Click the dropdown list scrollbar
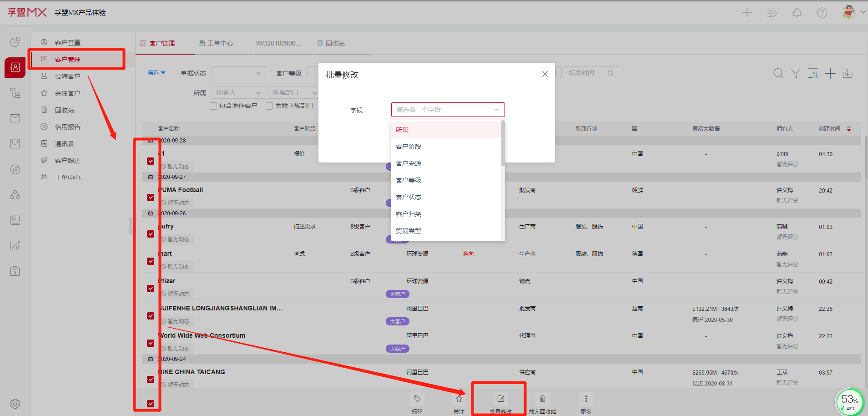The width and height of the screenshot is (868, 416). pyautogui.click(x=503, y=143)
